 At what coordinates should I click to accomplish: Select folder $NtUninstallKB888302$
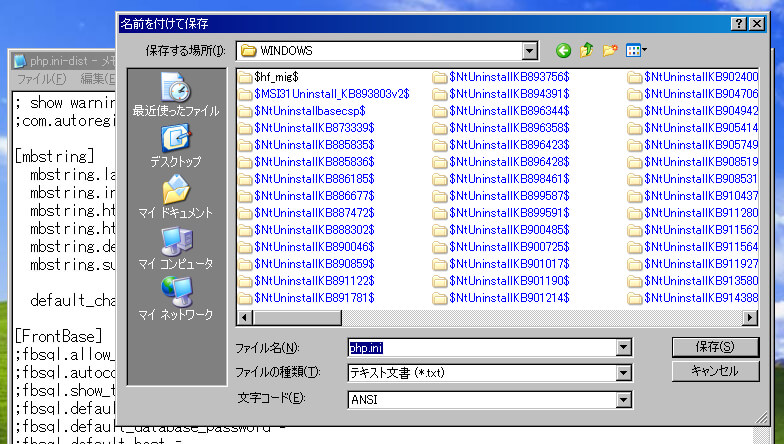point(306,230)
